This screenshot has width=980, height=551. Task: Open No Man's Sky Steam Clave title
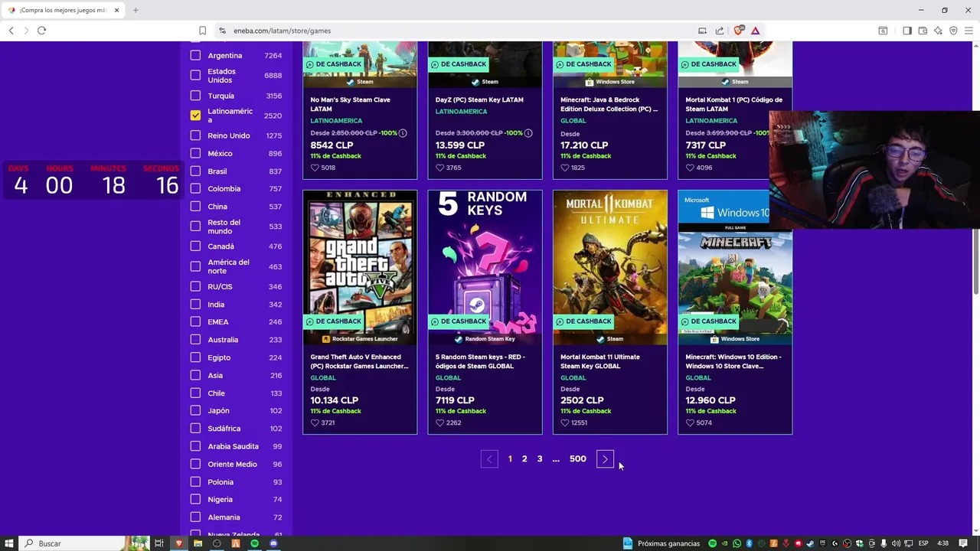tap(350, 104)
